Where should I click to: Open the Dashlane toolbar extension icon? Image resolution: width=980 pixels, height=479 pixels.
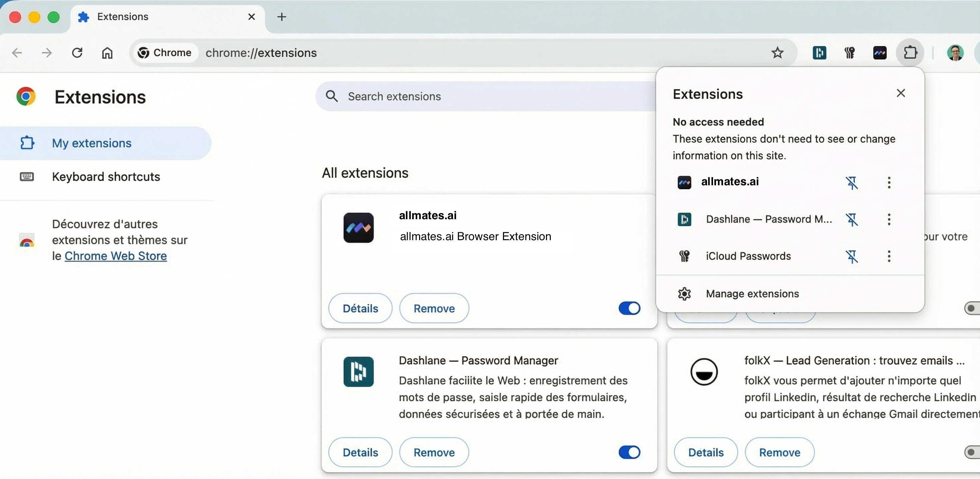[819, 53]
